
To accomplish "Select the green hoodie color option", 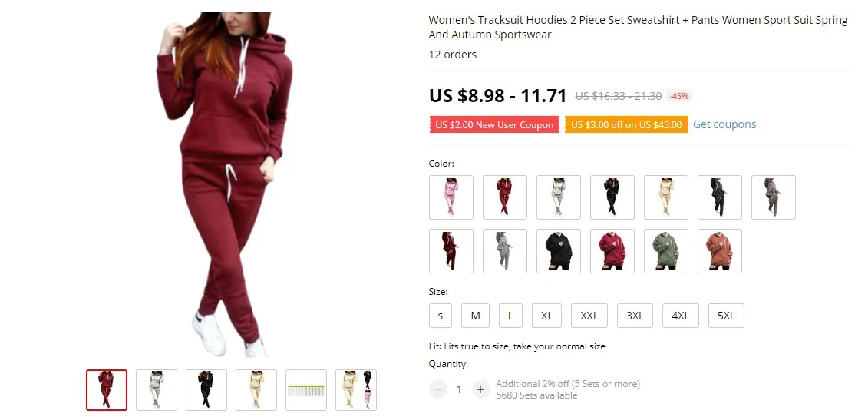I will pyautogui.click(x=666, y=251).
